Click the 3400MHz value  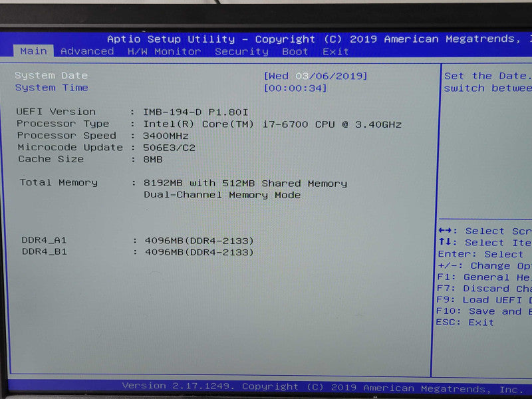pyautogui.click(x=166, y=136)
